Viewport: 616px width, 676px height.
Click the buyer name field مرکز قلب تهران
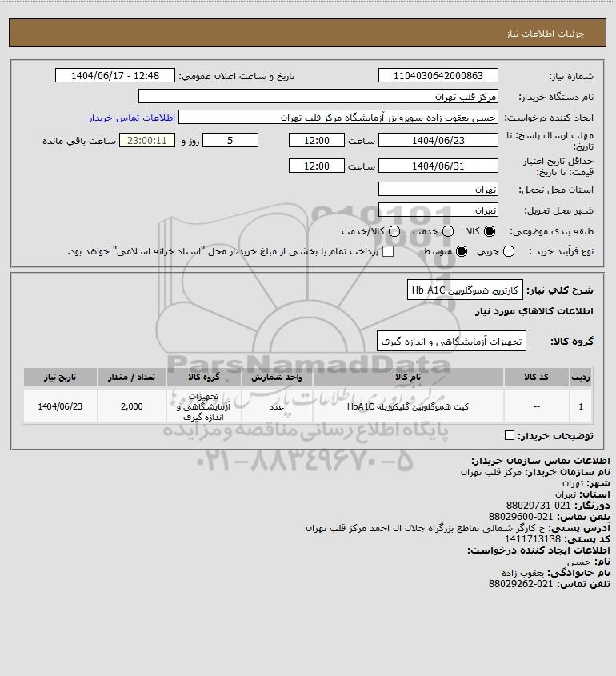318,97
